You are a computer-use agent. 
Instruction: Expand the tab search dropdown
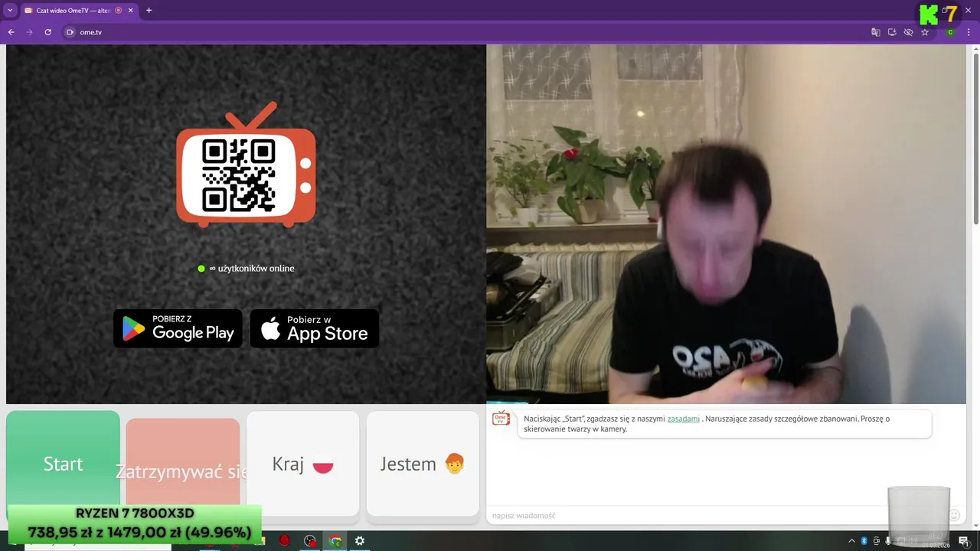(10, 11)
